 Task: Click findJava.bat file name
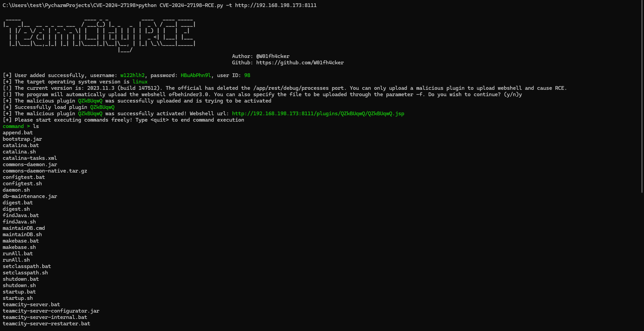coord(21,215)
